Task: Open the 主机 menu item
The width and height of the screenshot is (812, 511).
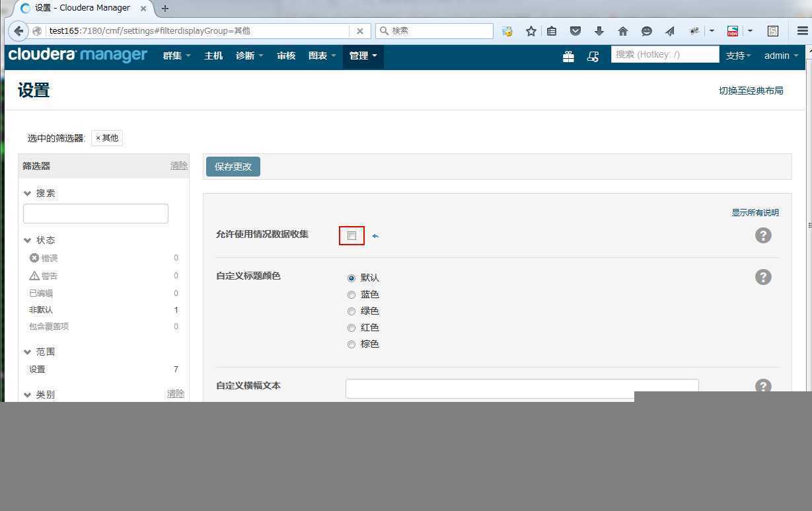Action: tap(213, 56)
